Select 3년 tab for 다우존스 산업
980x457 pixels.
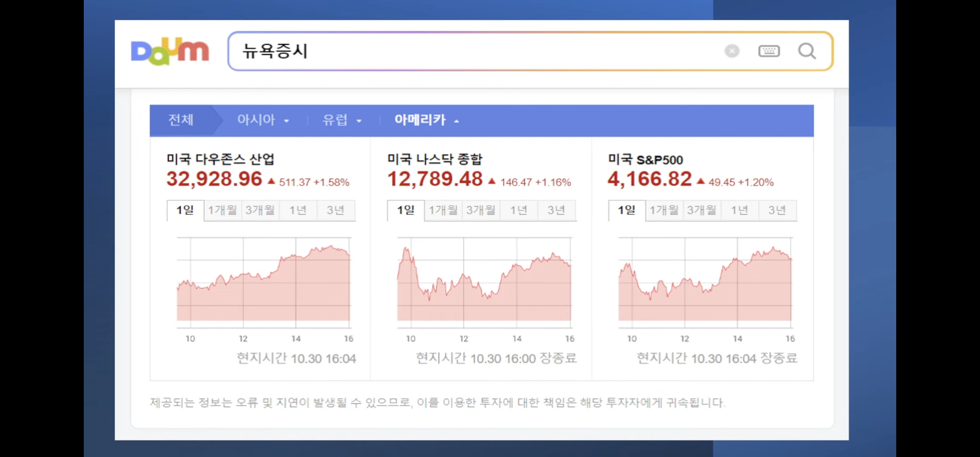click(336, 210)
